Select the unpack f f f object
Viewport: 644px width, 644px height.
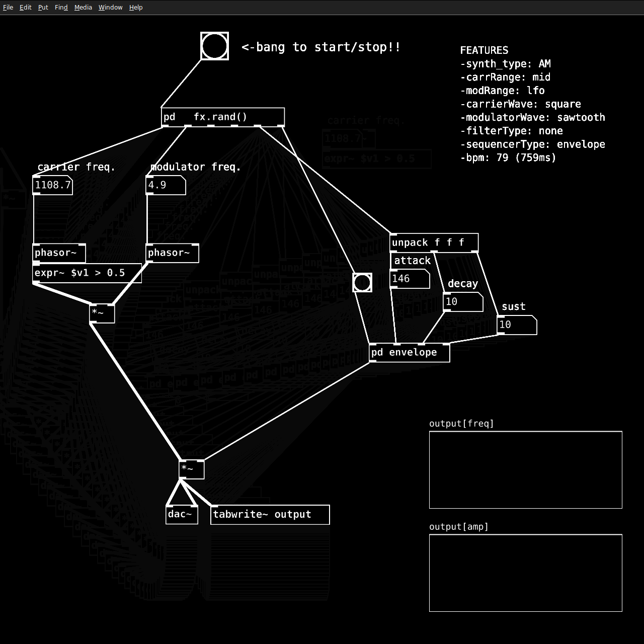pyautogui.click(x=434, y=243)
